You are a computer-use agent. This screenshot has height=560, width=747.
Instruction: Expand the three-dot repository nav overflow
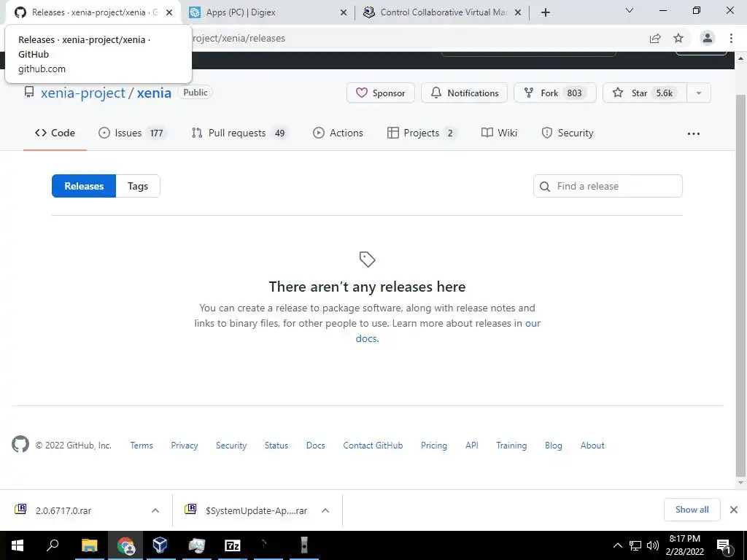point(694,134)
